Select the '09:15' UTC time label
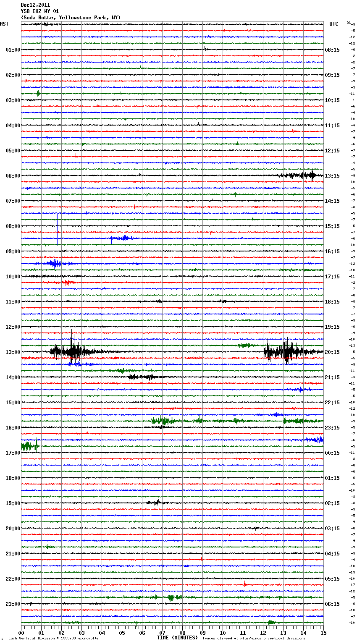Viewport: 357px width, 644px height. pos(332,75)
